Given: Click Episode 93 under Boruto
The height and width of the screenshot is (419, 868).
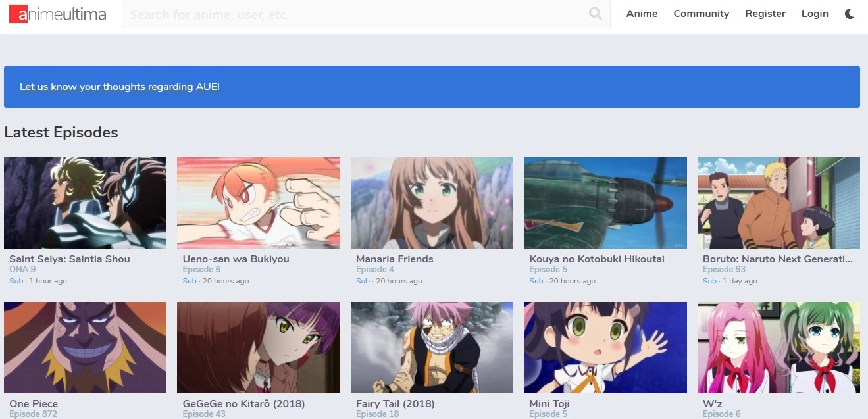Looking at the screenshot, I should pyautogui.click(x=725, y=270).
